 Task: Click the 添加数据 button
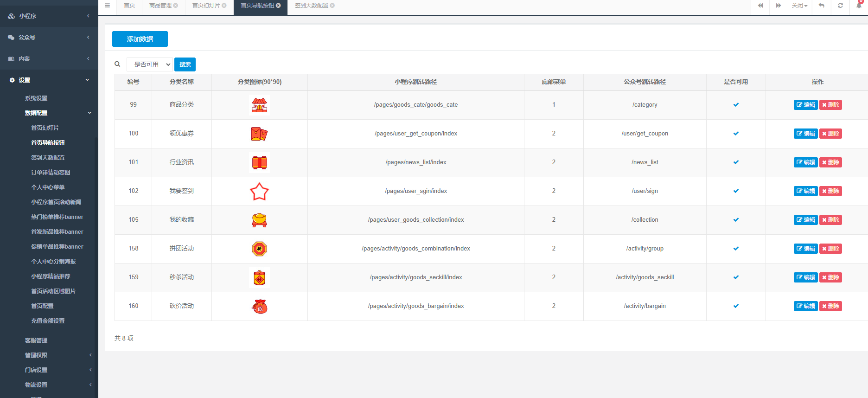tap(140, 39)
